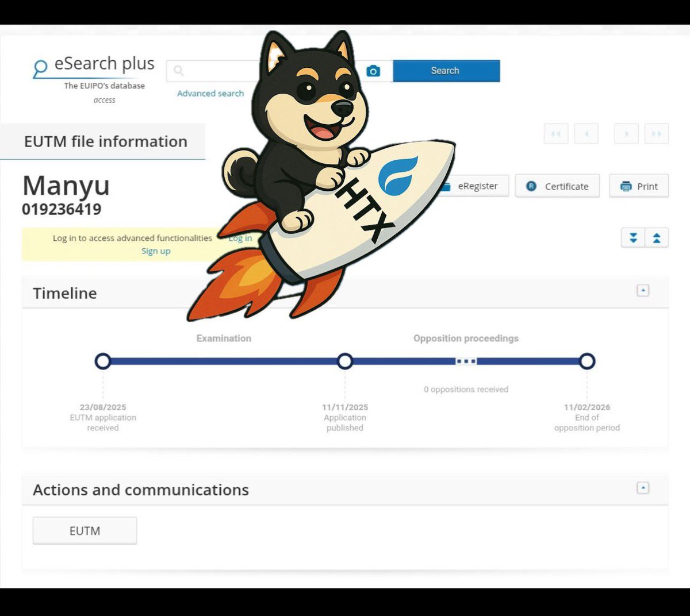Click the Actions and communications heading

click(141, 490)
